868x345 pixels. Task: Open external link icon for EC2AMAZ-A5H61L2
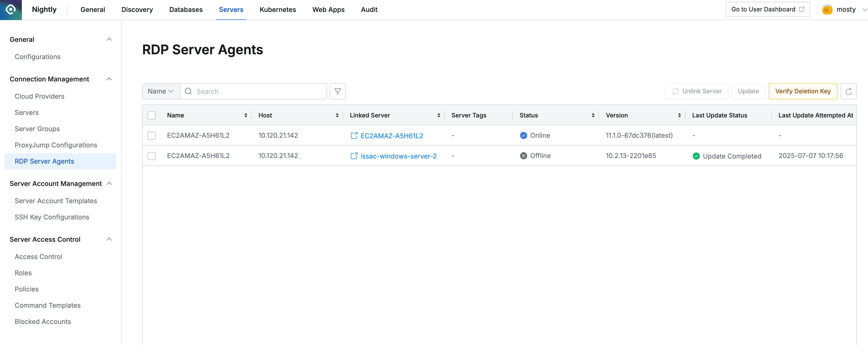[354, 135]
